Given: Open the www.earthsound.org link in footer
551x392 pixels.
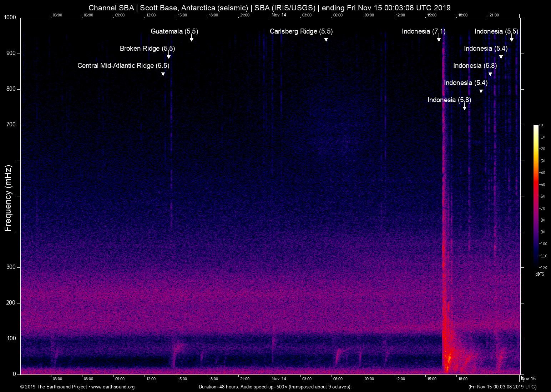Looking at the screenshot, I should 113,387.
